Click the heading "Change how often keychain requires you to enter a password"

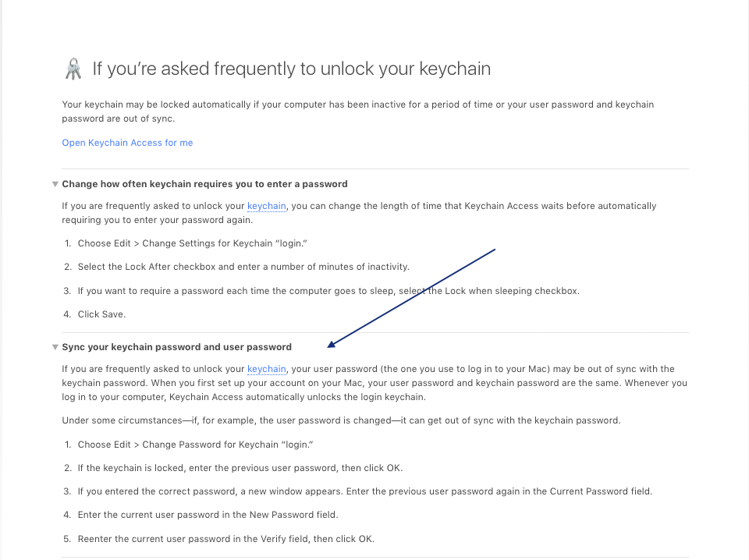[x=205, y=184]
